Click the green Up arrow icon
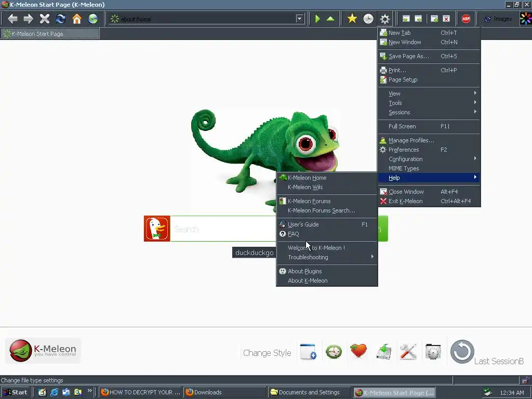The height and width of the screenshot is (399, 532). coord(330,19)
